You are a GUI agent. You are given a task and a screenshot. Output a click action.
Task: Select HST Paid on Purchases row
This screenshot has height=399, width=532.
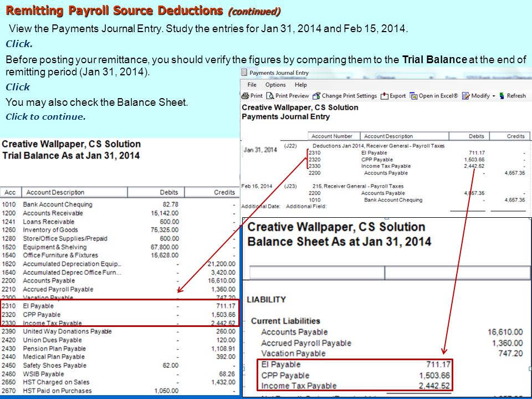click(119, 391)
